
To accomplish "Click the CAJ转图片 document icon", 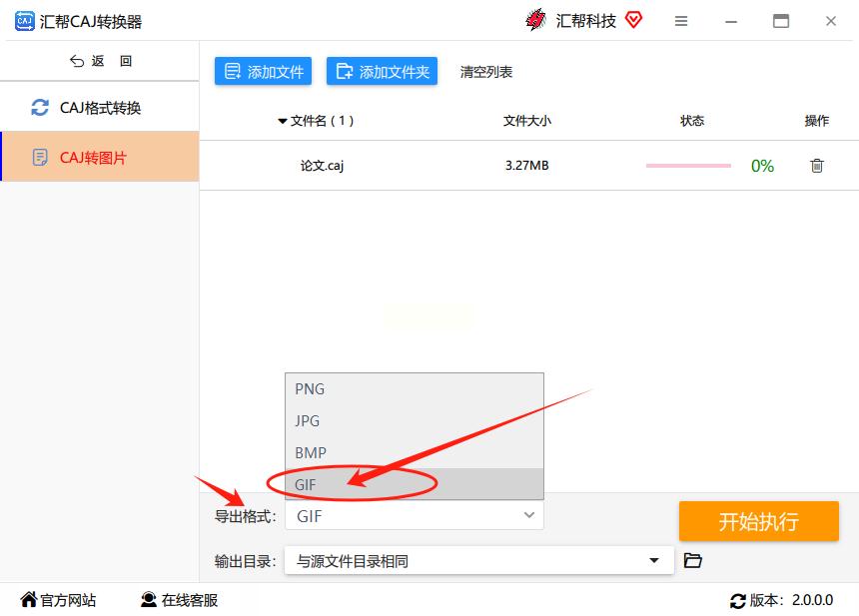I will click(40, 158).
